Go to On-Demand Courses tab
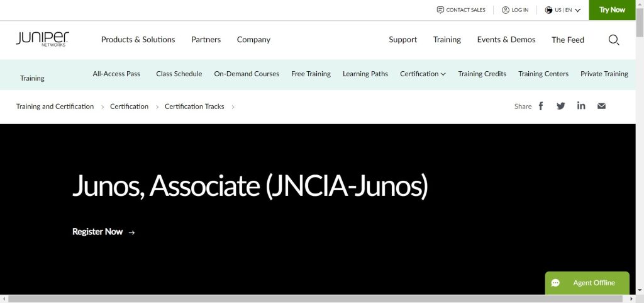The image size is (644, 303). (247, 74)
